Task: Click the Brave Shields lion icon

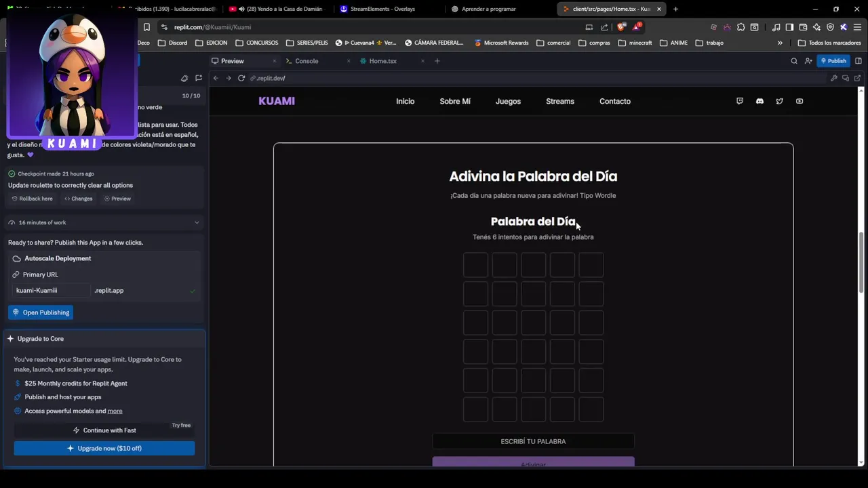Action: click(621, 27)
